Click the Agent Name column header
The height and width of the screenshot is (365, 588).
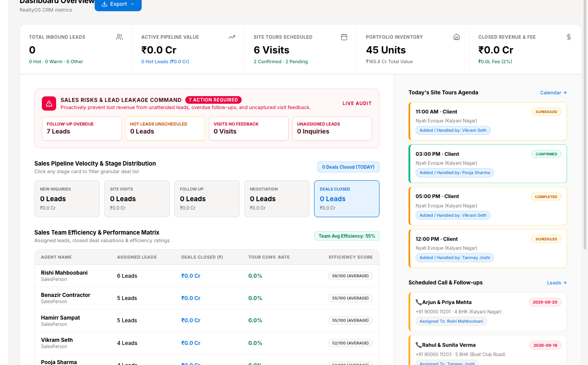(x=56, y=257)
